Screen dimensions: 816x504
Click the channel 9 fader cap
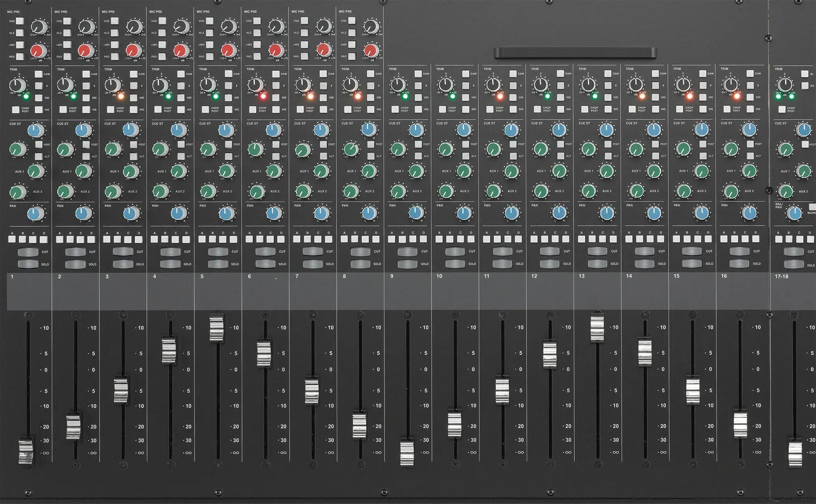pos(407,452)
